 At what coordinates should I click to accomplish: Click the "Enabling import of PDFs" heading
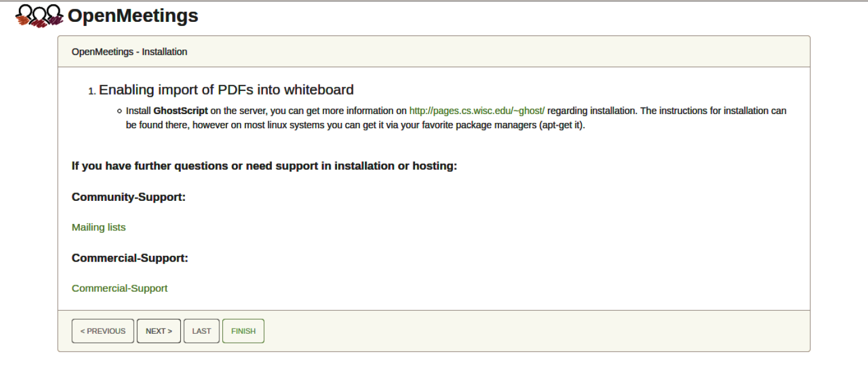pyautogui.click(x=226, y=90)
